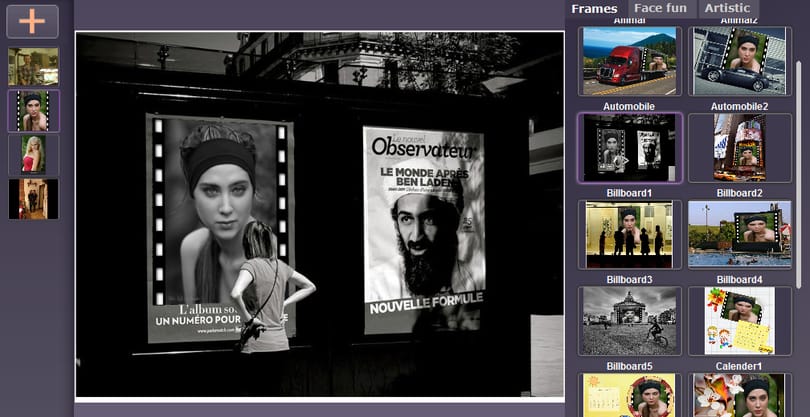Image resolution: width=810 pixels, height=417 pixels.
Task: Pick the dark hallway photo in left sidebar
Action: tap(34, 199)
